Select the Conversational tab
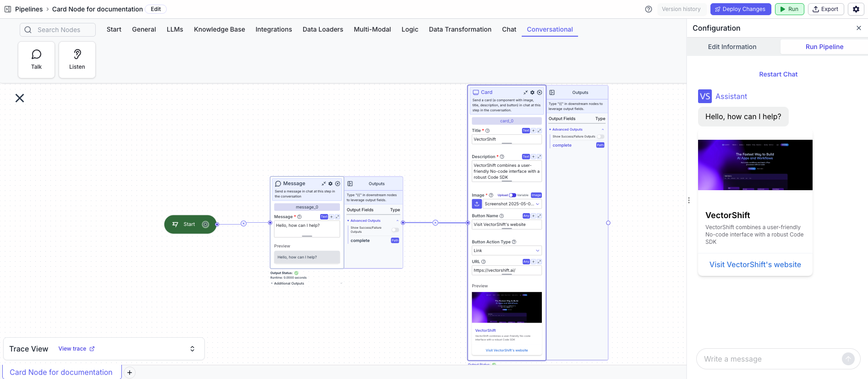The image size is (868, 379). tap(550, 29)
